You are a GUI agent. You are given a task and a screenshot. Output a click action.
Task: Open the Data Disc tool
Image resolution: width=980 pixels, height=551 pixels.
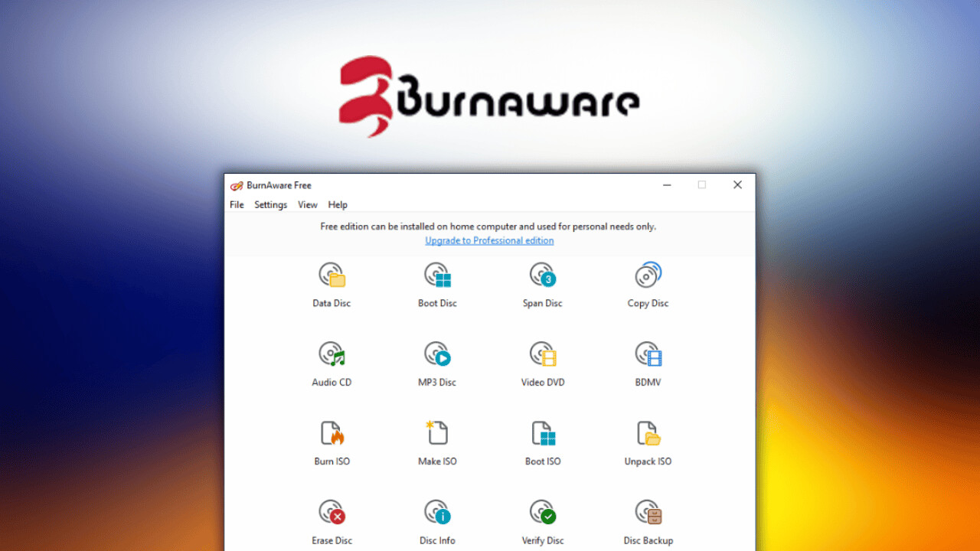tap(332, 276)
